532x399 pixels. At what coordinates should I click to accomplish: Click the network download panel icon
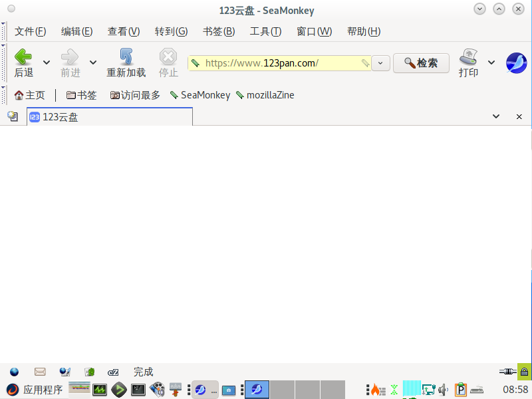176,390
